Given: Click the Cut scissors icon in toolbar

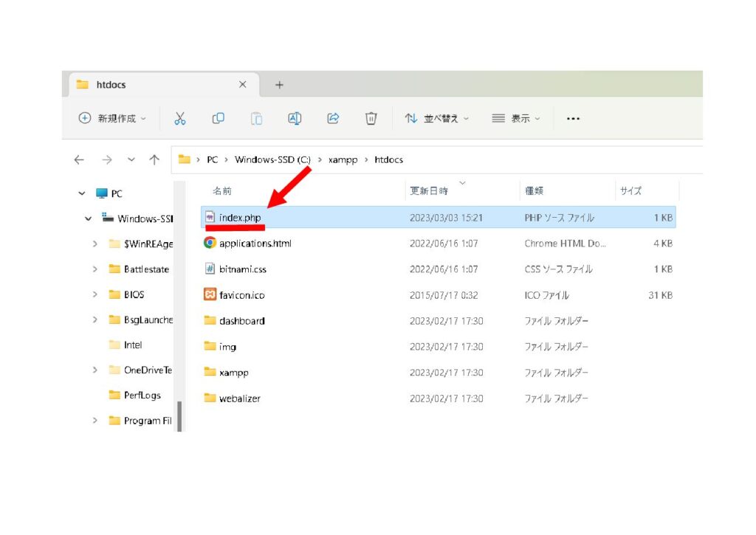Looking at the screenshot, I should pyautogui.click(x=180, y=118).
